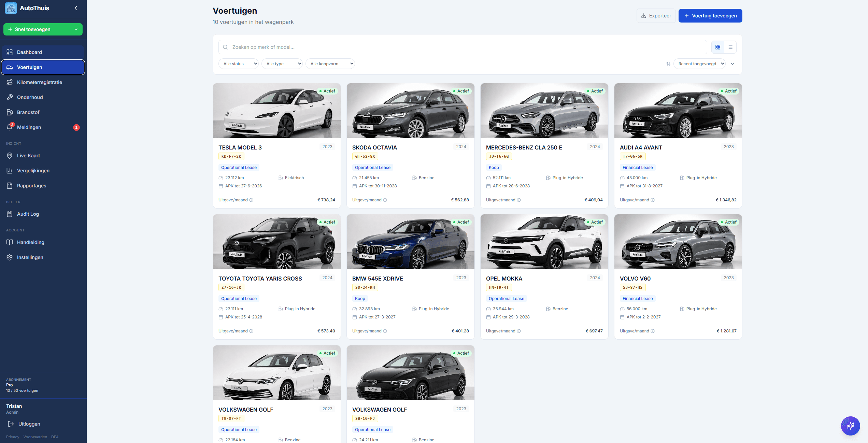Open the Alle type filter dropdown

282,64
